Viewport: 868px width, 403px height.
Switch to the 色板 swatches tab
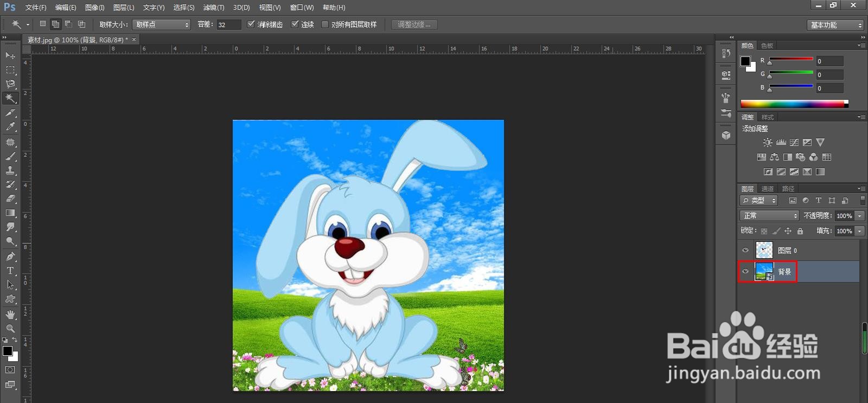[x=767, y=46]
